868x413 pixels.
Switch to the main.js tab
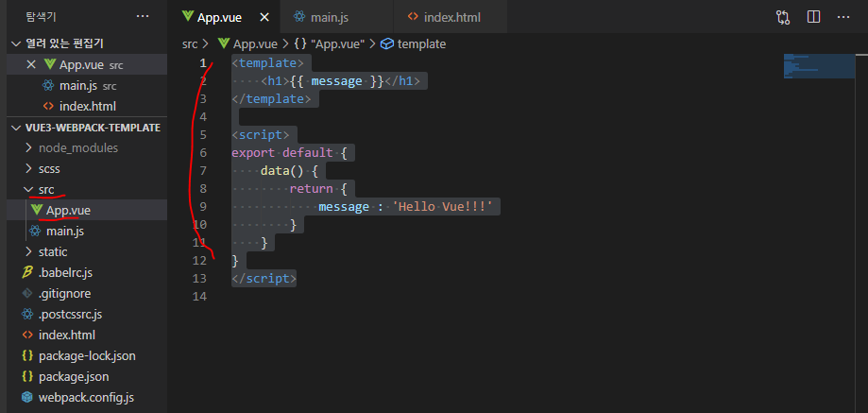click(336, 17)
